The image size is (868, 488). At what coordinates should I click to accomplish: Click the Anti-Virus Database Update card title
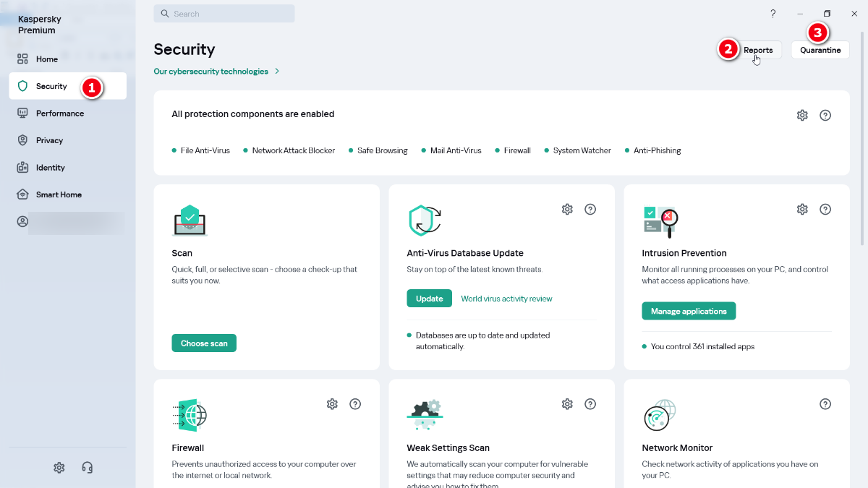pyautogui.click(x=465, y=253)
